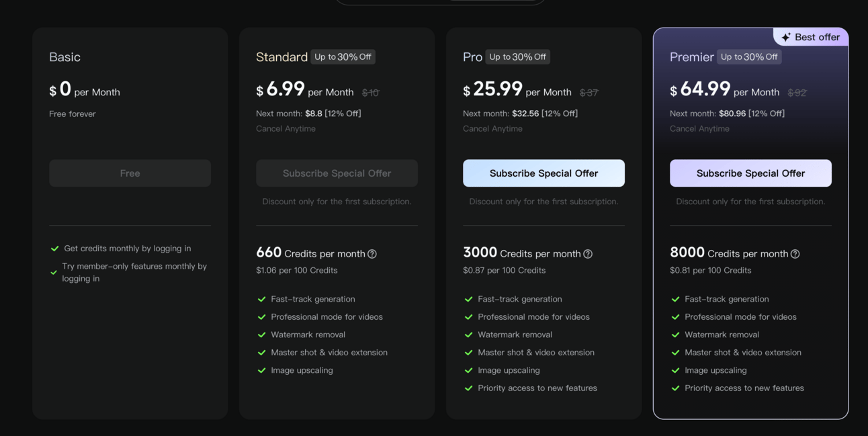This screenshot has width=868, height=436.
Task: Click Cancel Anytime text under Premier plan
Action: point(699,128)
